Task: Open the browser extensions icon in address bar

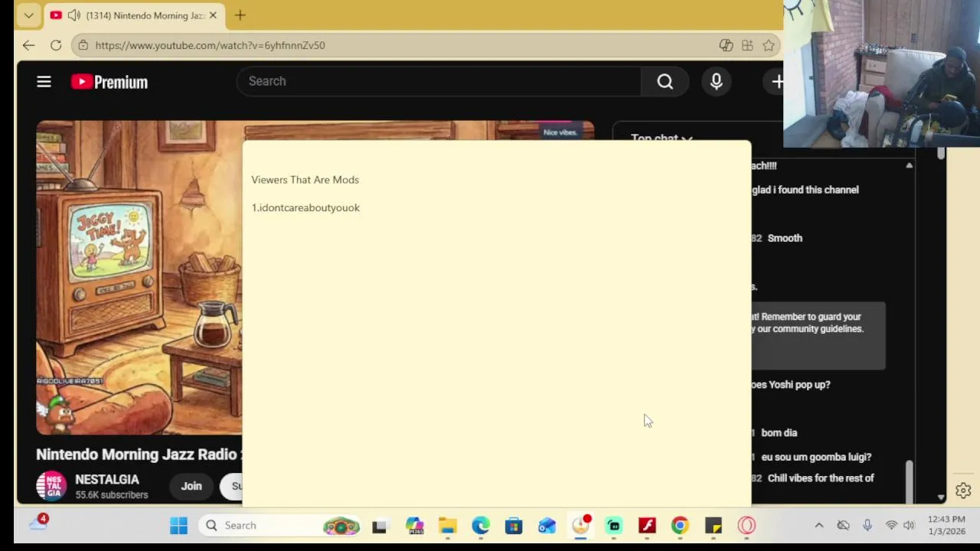Action: click(x=747, y=45)
